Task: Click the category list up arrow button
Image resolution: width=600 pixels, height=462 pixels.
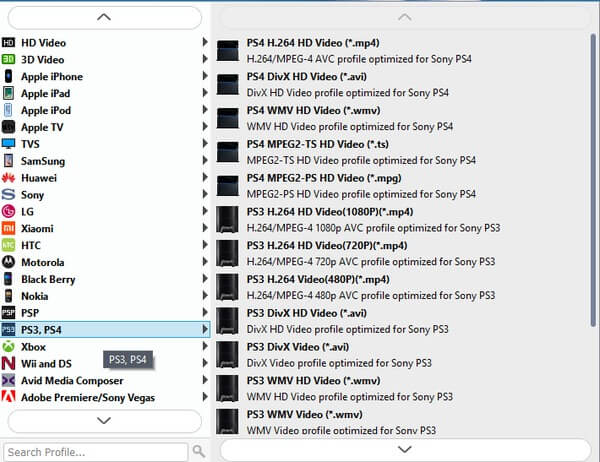Action: click(104, 17)
